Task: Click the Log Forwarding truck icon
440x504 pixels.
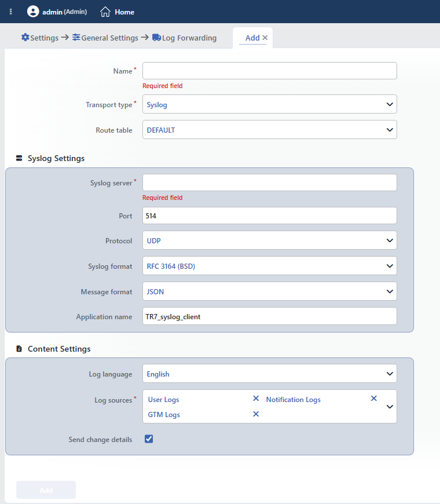Action: pyautogui.click(x=156, y=37)
